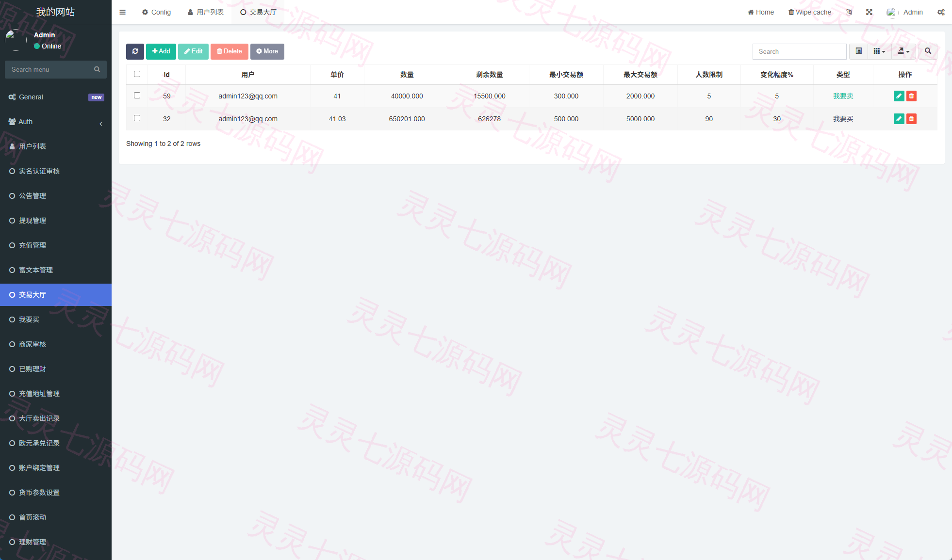The image size is (952, 560).
Task: Open 提现管理 in the sidebar
Action: 56,221
